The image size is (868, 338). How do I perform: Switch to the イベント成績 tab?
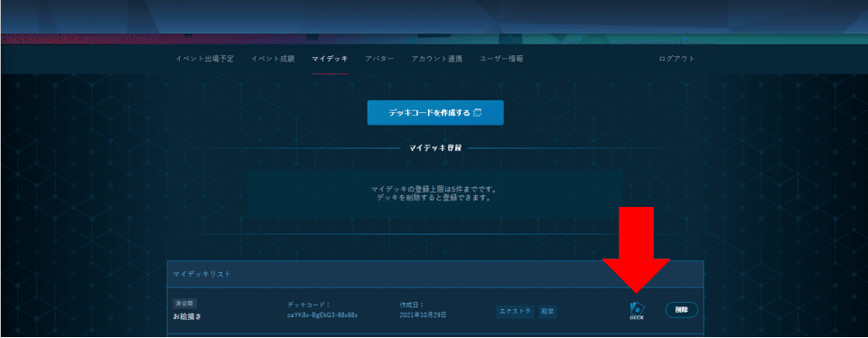[273, 59]
